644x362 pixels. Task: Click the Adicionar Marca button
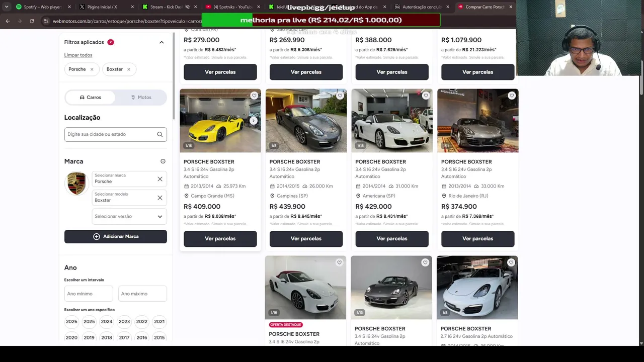click(116, 237)
